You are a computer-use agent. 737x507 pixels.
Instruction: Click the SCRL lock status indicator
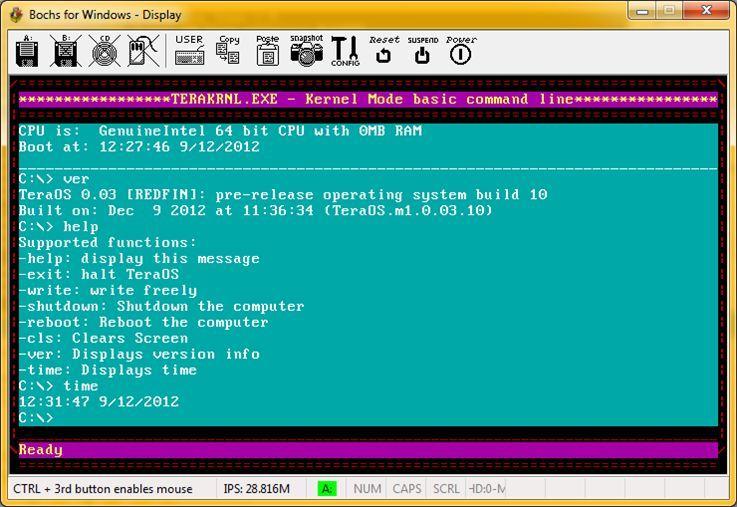click(x=446, y=489)
